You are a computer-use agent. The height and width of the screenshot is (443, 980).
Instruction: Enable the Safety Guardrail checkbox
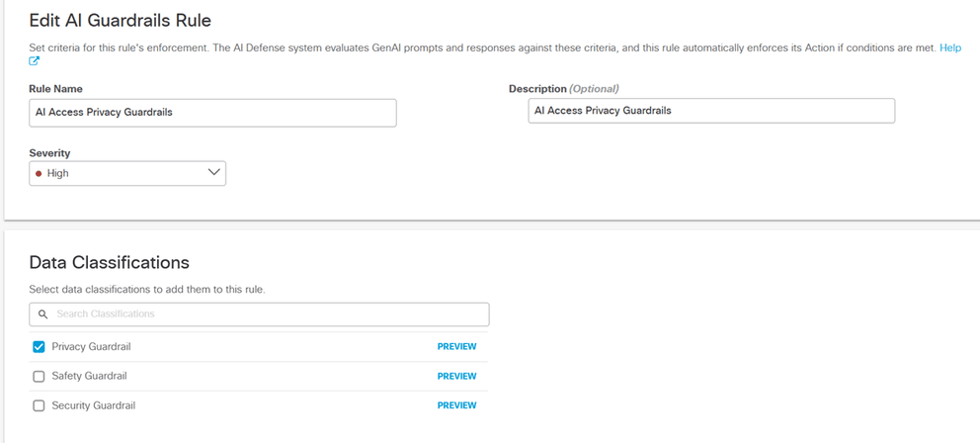[40, 377]
